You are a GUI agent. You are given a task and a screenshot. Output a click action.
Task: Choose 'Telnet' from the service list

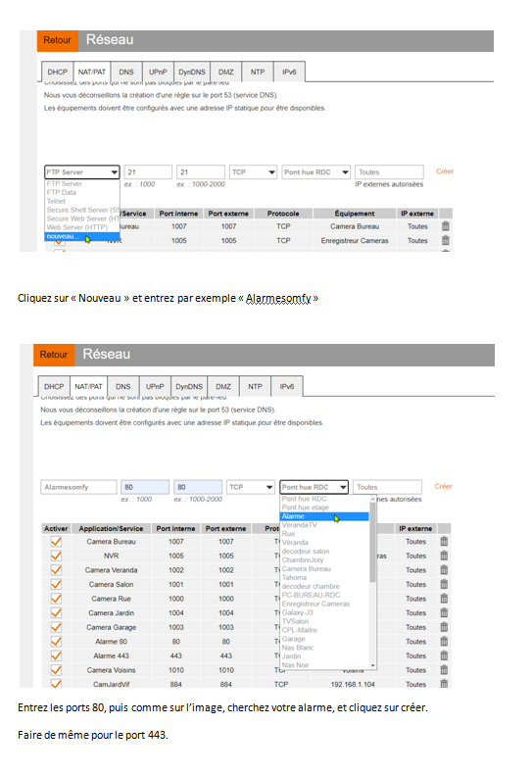(x=56, y=202)
